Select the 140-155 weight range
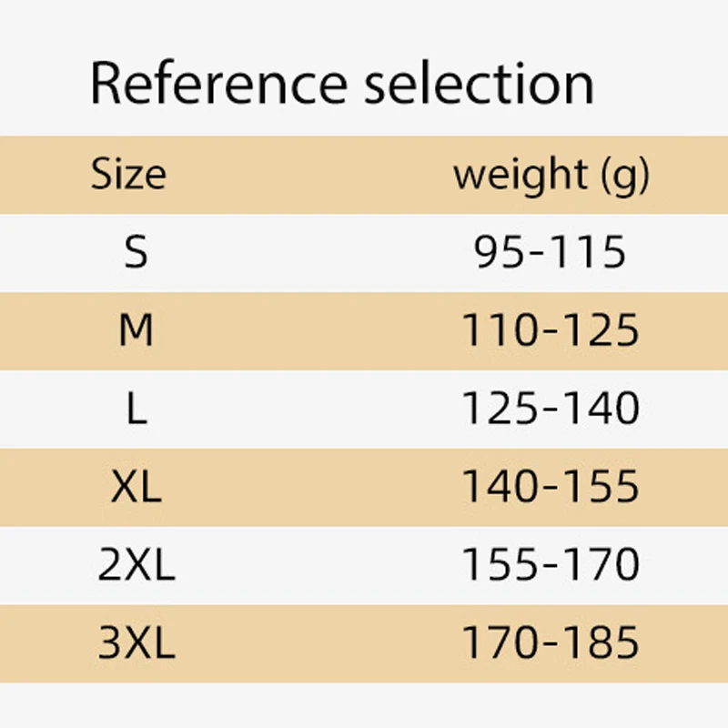This screenshot has width=728, height=728. click(x=551, y=488)
